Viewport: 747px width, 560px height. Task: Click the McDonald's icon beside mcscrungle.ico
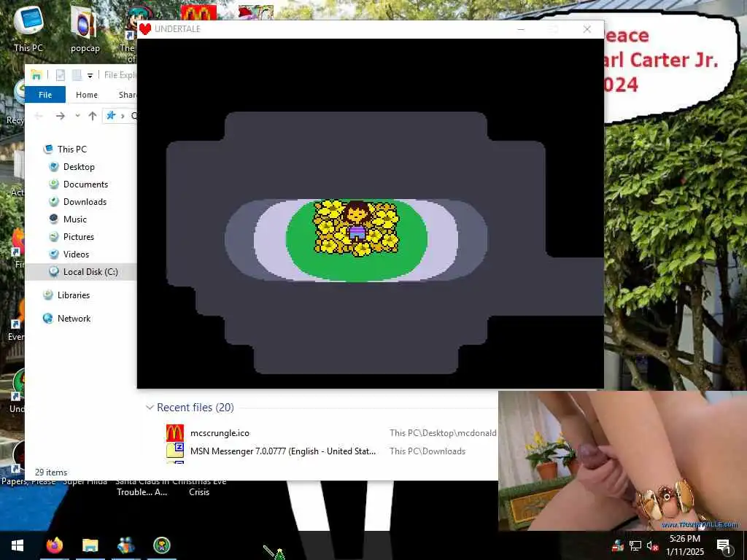click(175, 433)
